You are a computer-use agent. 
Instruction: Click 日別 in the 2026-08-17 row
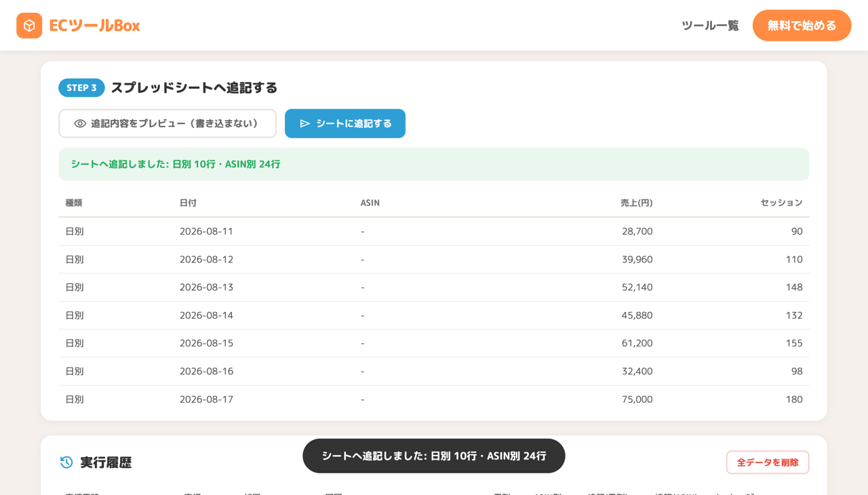[x=75, y=399]
